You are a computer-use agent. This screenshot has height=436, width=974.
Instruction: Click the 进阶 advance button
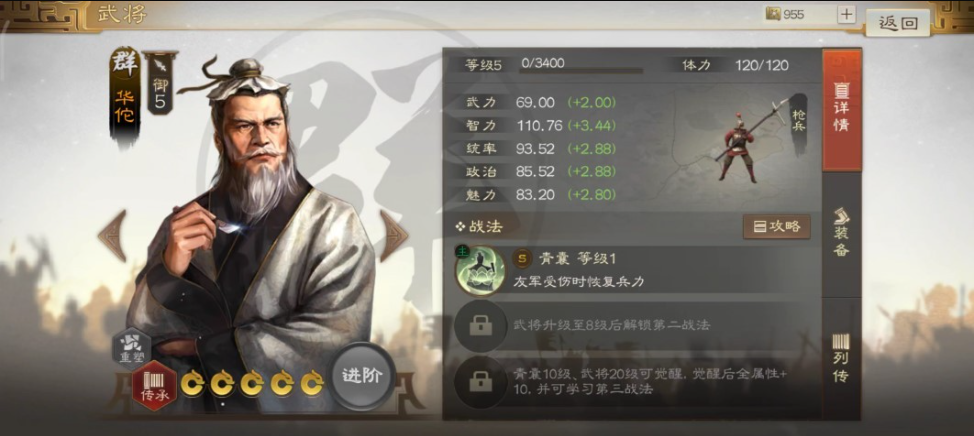coord(362,376)
